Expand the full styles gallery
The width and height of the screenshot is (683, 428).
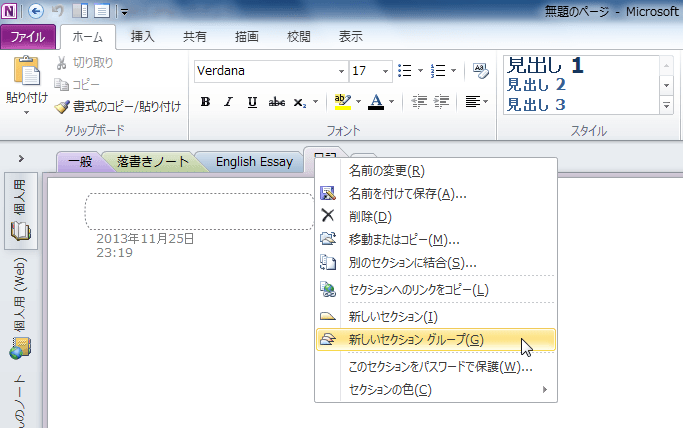(666, 105)
